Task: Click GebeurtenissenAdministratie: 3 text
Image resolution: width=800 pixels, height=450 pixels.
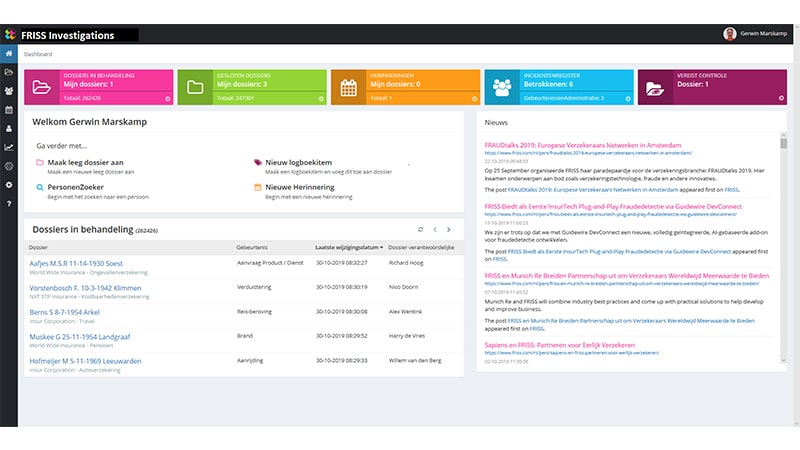Action: coord(564,98)
